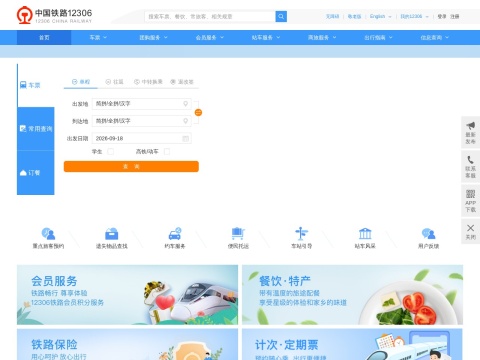Click the blue search magnifier button
This screenshot has width=480, height=360.
click(281, 16)
